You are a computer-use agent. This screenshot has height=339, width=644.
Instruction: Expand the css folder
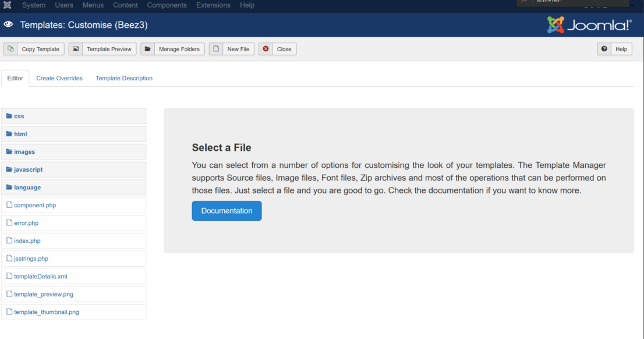(73, 116)
